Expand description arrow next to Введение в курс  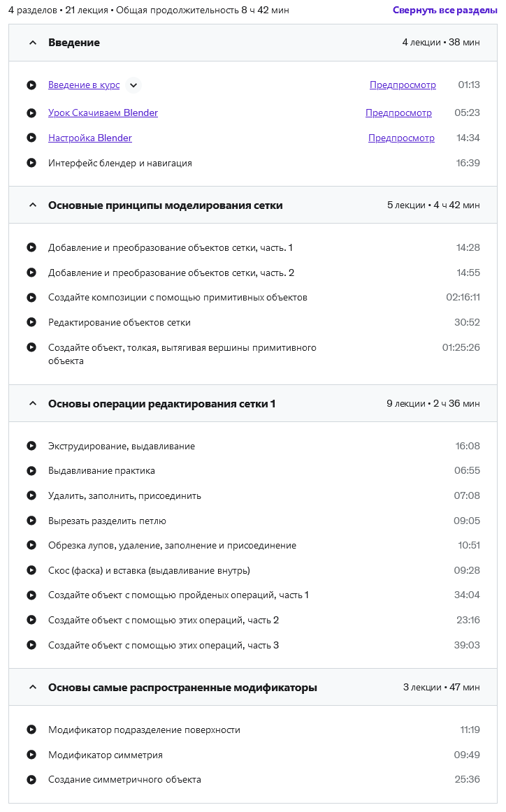(x=133, y=85)
